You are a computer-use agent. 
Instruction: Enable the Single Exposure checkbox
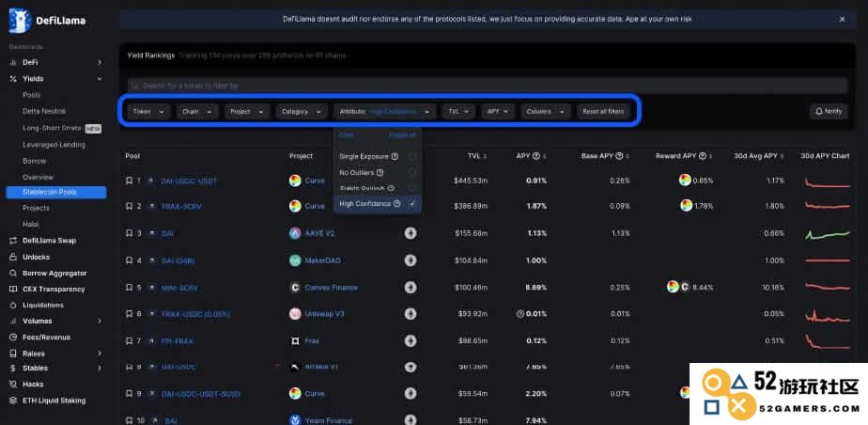pos(412,157)
